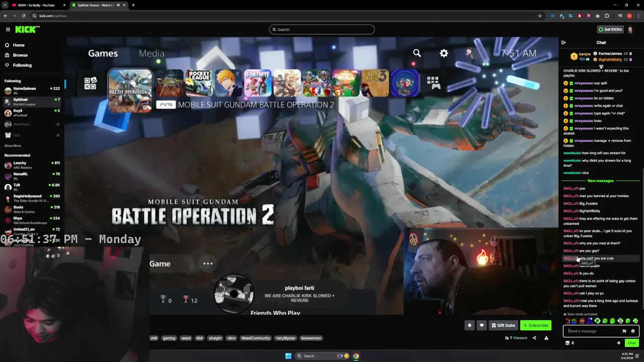Open translate icon in chat input
Image resolution: width=644 pixels, height=362 pixels.
coord(624,331)
